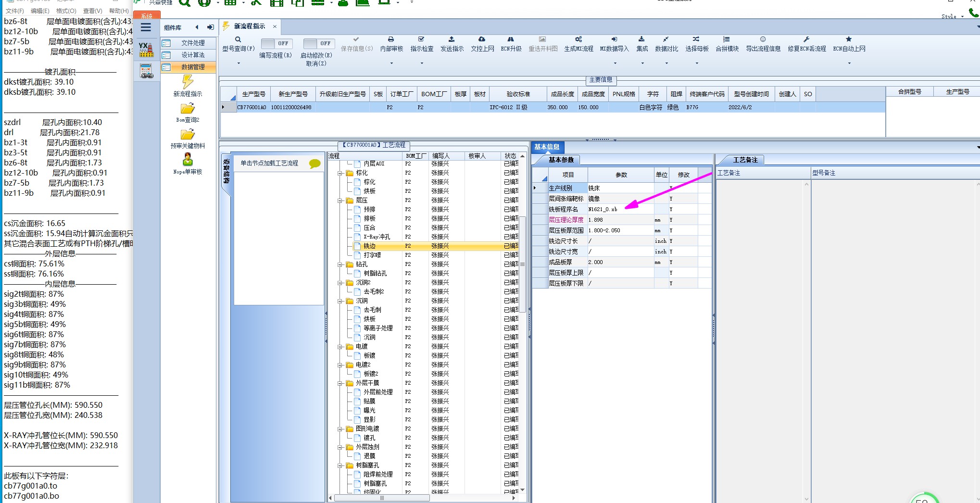Select the CB77G001A0 table row

[x=553, y=108]
